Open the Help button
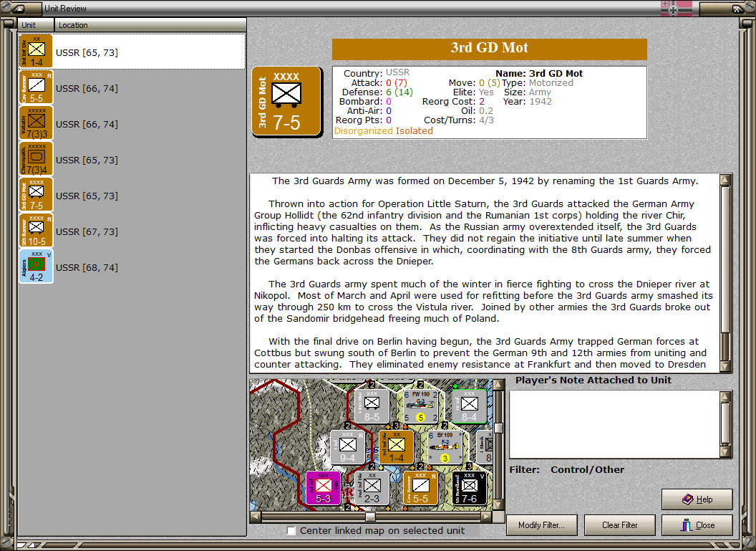 [x=697, y=499]
